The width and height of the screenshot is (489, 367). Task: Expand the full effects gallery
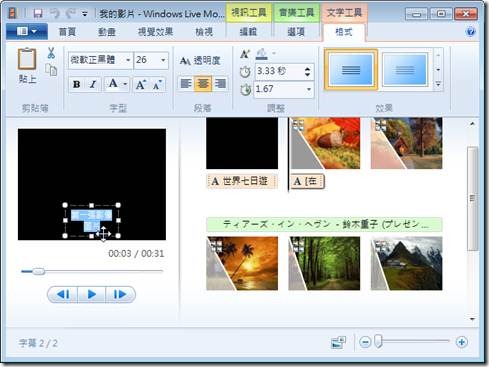point(438,84)
